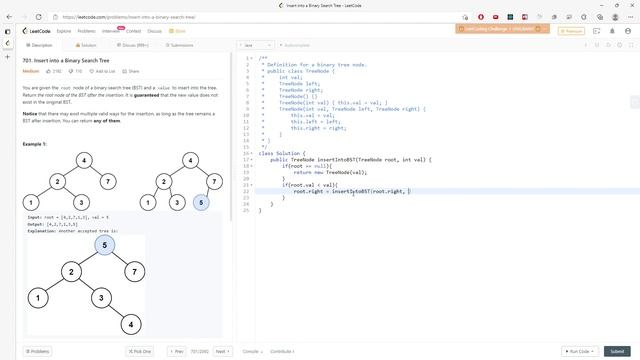The image size is (640, 360).
Task: Click the problem title '701. Insert into a Binary Search Tree'
Action: [x=66, y=60]
